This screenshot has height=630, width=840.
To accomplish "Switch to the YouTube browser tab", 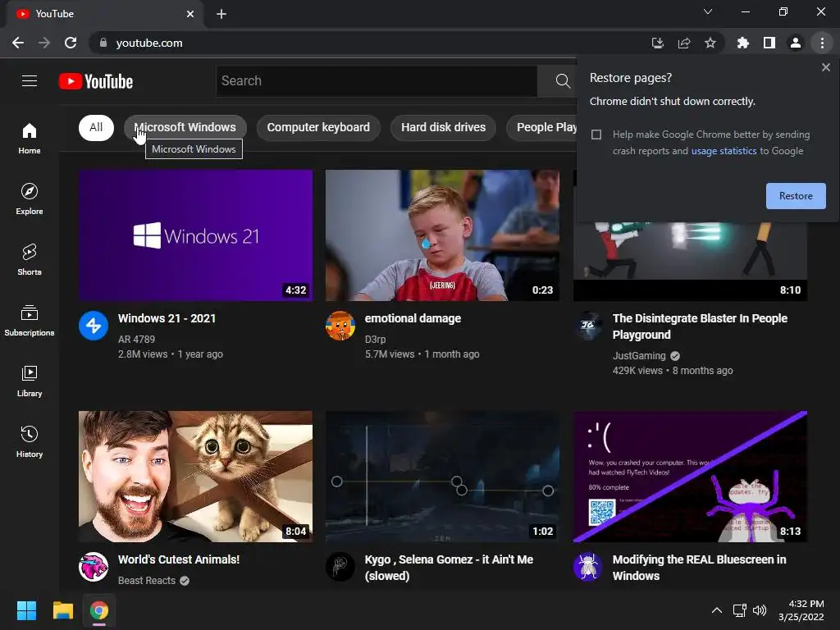I will tap(104, 14).
